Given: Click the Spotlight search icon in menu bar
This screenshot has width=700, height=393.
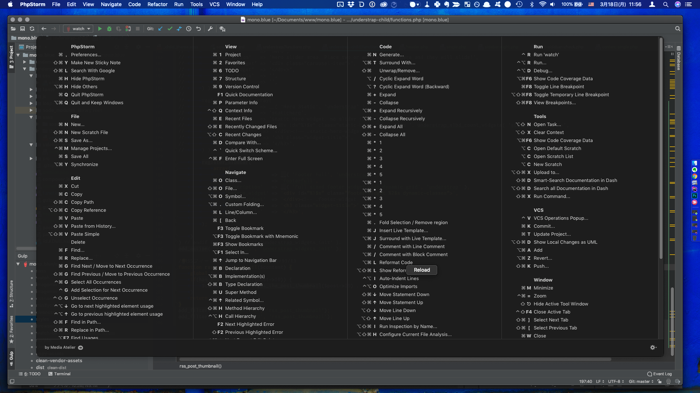Looking at the screenshot, I should 665,4.
